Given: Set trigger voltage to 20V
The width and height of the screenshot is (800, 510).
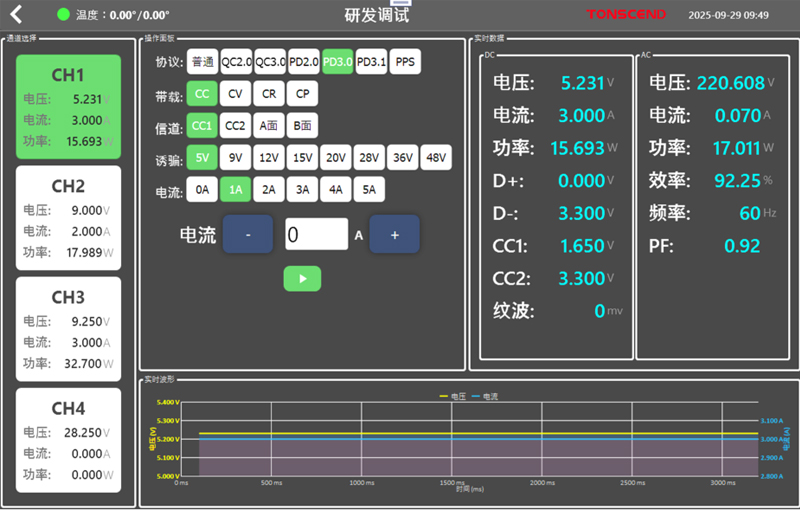Looking at the screenshot, I should pyautogui.click(x=335, y=158).
